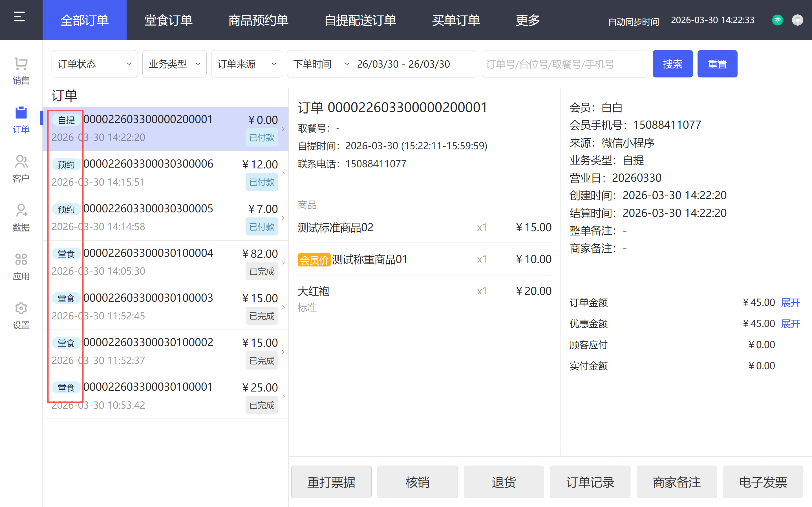812x507 pixels.
Task: Open the hamburger menu icon
Action: tap(19, 17)
